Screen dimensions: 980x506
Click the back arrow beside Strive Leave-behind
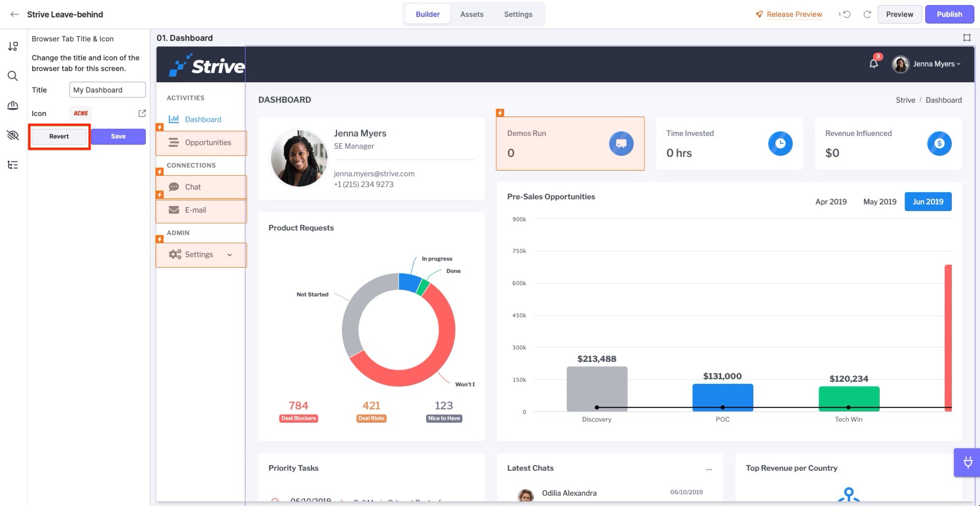14,14
